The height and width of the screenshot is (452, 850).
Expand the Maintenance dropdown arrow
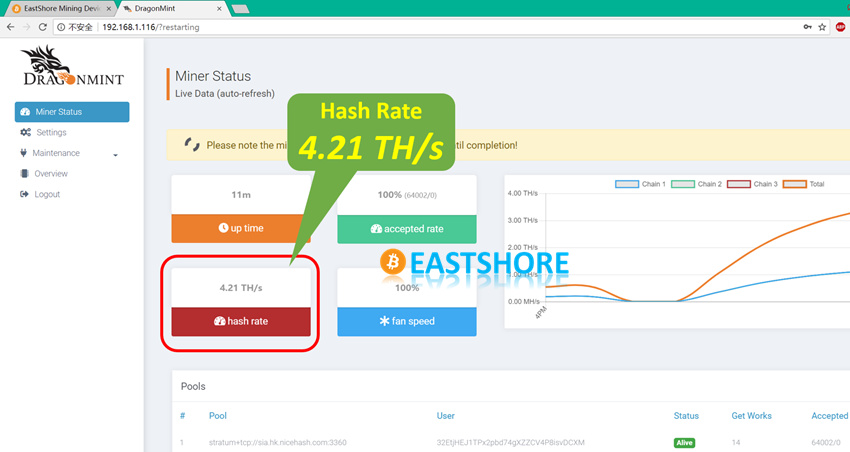115,154
